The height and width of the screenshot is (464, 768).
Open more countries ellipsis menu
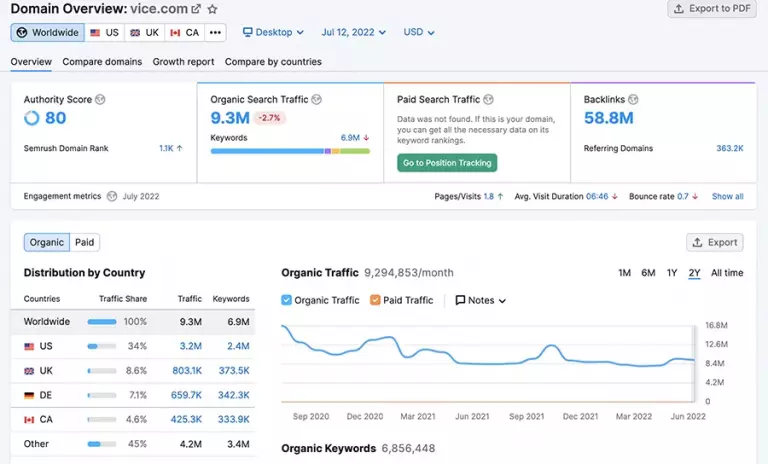(215, 32)
